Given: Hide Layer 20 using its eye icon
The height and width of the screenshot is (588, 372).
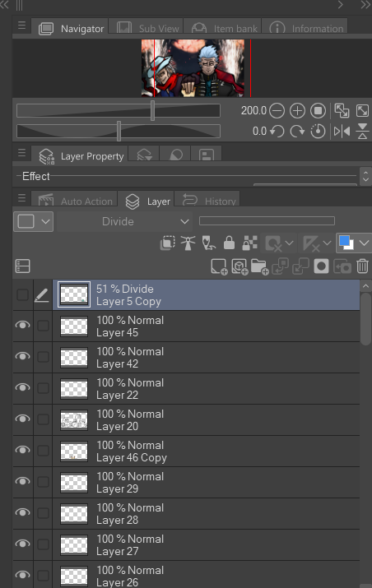Looking at the screenshot, I should 22,419.
